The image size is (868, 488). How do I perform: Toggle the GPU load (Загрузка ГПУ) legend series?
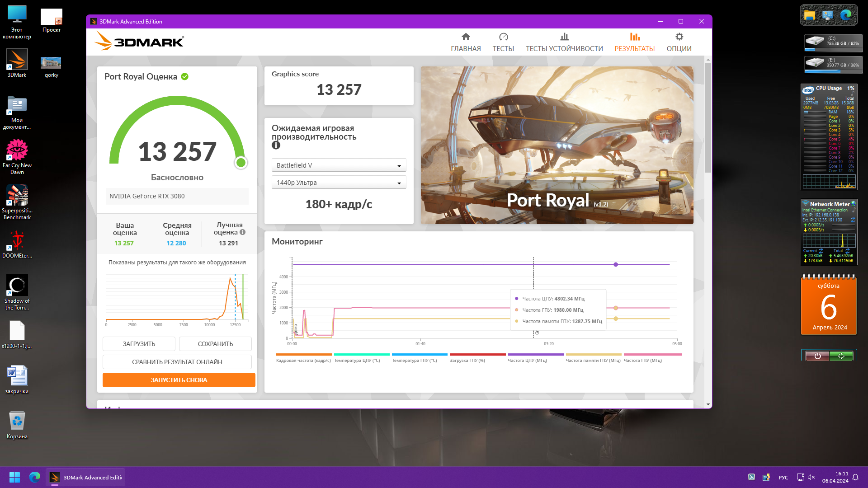point(467,360)
